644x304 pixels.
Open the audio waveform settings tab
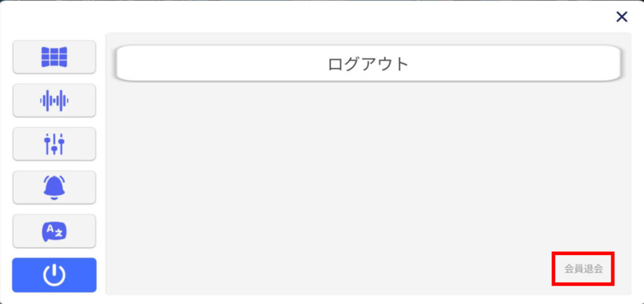tap(54, 100)
